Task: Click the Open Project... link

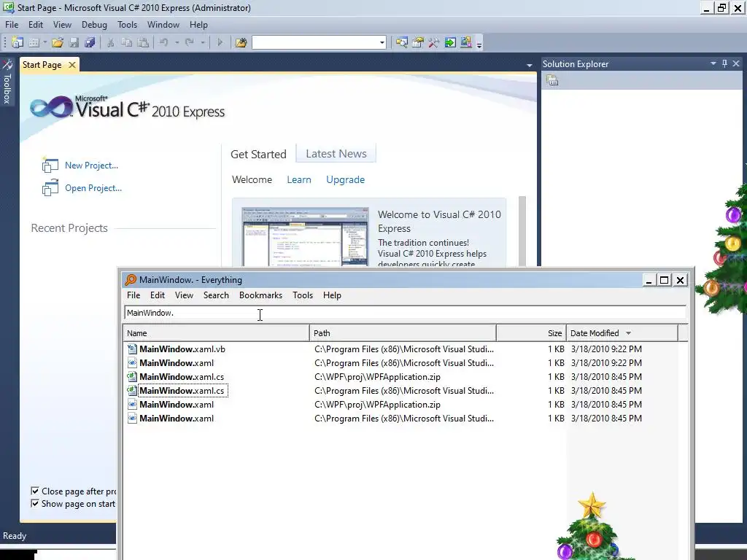Action: (x=93, y=188)
